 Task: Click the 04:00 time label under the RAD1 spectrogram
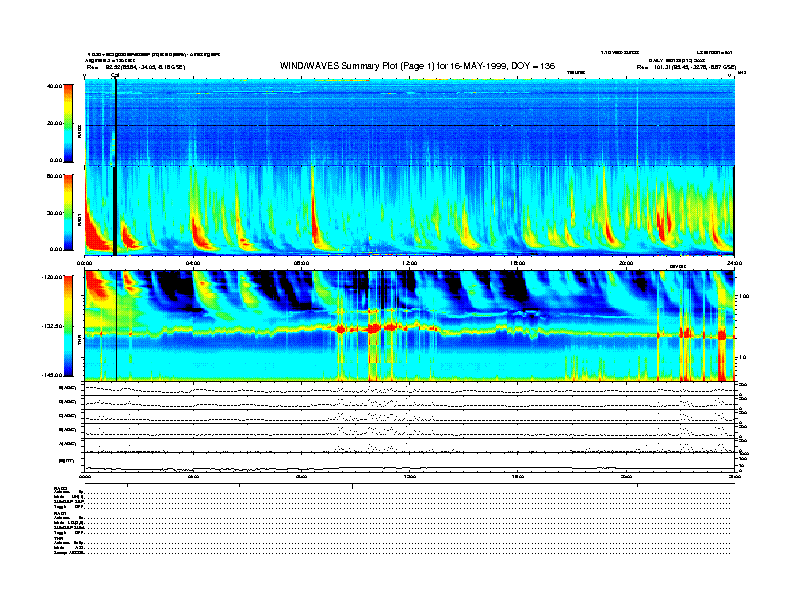tap(193, 263)
